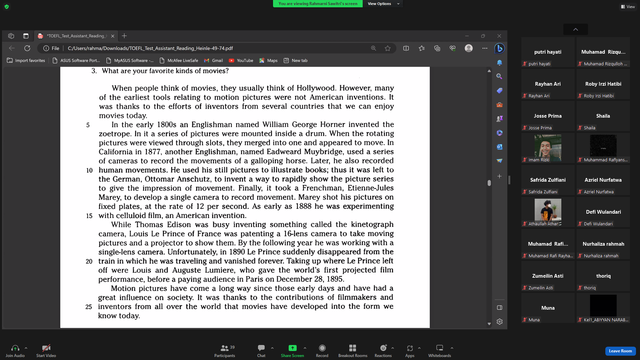Open McAfee LiveSafe bookmark
This screenshot has width=640, height=360.
click(178, 60)
